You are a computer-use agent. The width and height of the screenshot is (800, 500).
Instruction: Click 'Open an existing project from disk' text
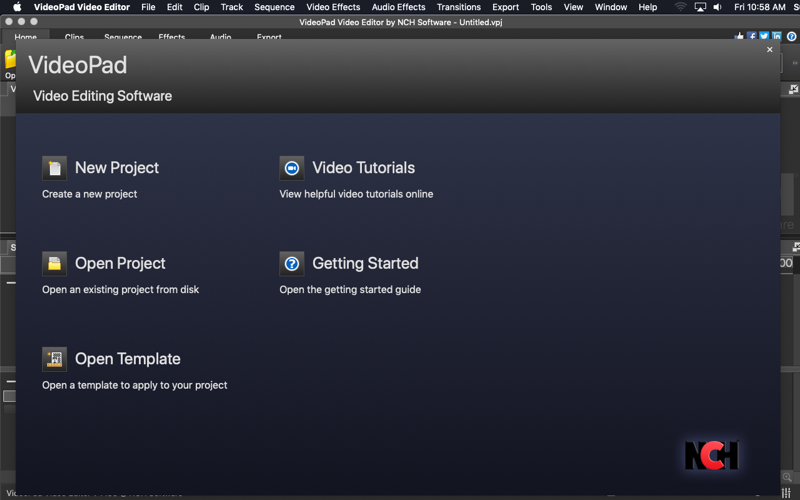[120, 289]
